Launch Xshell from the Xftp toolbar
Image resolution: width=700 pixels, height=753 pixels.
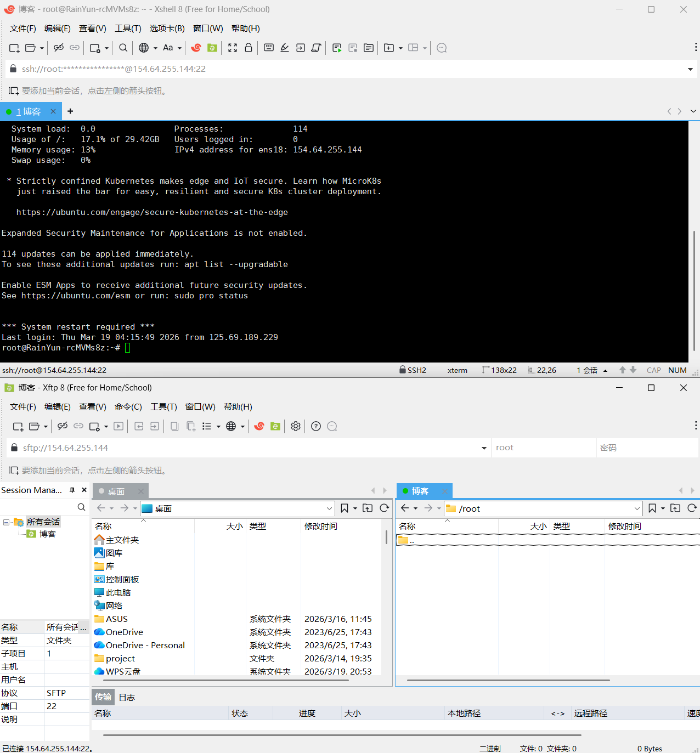259,426
